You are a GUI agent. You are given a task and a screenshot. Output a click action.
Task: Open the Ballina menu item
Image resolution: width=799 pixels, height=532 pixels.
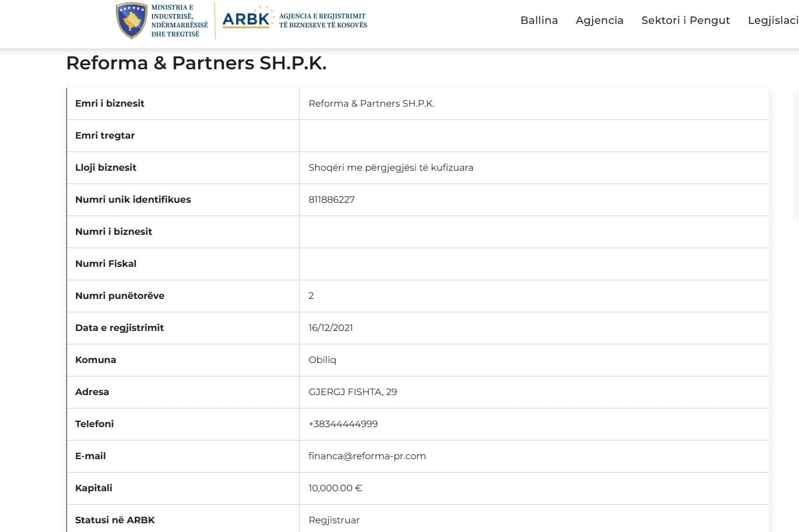click(538, 20)
